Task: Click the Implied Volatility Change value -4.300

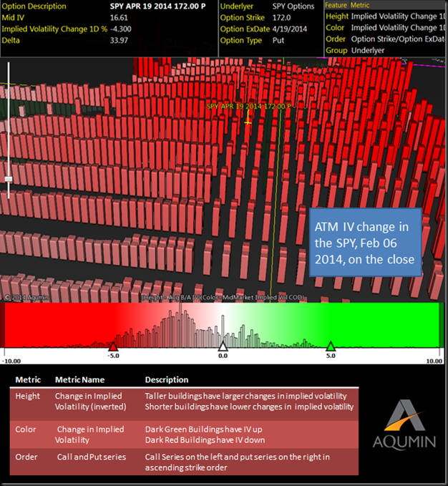Action: [x=121, y=29]
